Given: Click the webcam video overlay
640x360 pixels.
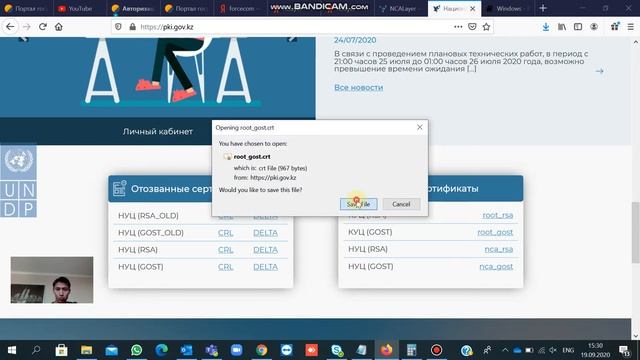Looking at the screenshot, I should pos(52,280).
